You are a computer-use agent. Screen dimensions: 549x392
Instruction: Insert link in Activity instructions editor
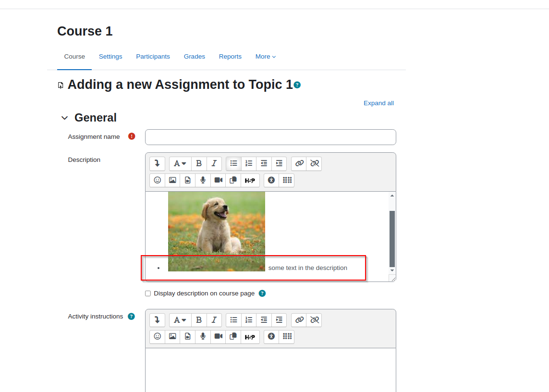(299, 320)
